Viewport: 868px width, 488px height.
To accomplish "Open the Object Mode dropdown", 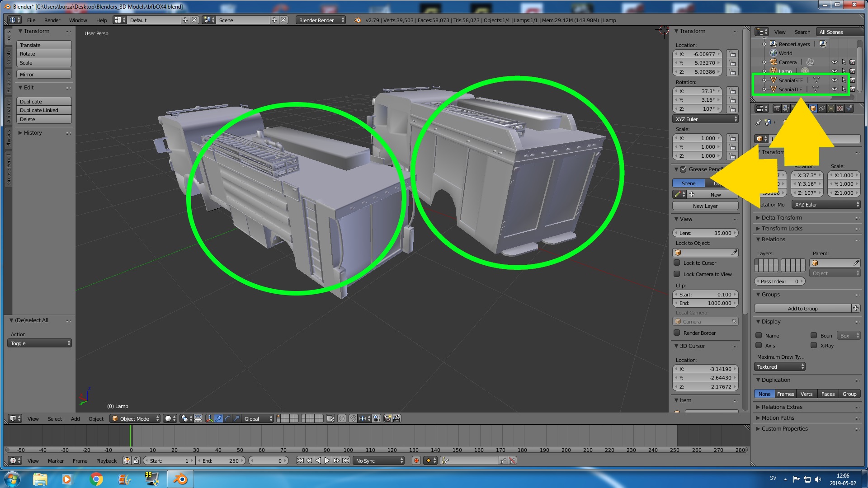I will pyautogui.click(x=135, y=419).
